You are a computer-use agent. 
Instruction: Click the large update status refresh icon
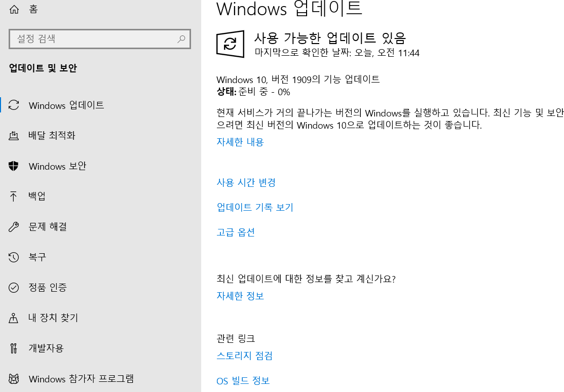(x=230, y=44)
